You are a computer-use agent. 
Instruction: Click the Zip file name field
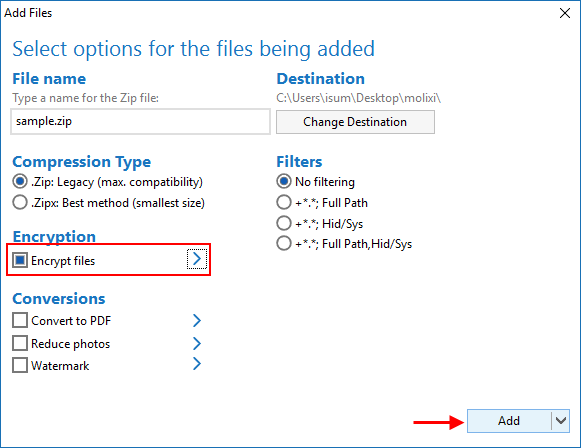point(140,121)
